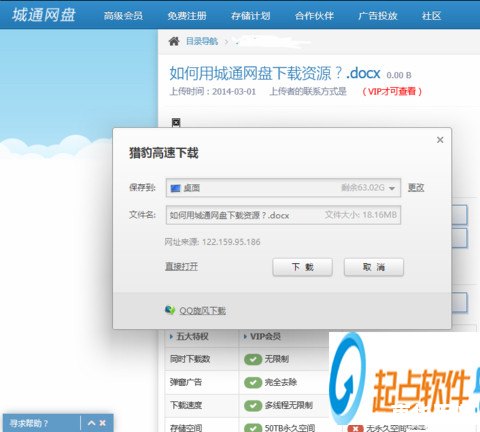Click the green check beside 50TB永久空间

pyautogui.click(x=253, y=427)
